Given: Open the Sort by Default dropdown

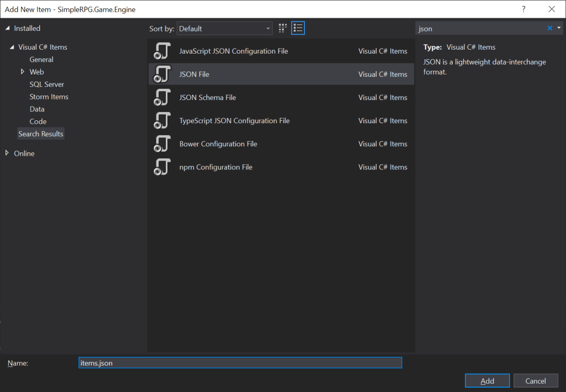Looking at the screenshot, I should (x=225, y=28).
